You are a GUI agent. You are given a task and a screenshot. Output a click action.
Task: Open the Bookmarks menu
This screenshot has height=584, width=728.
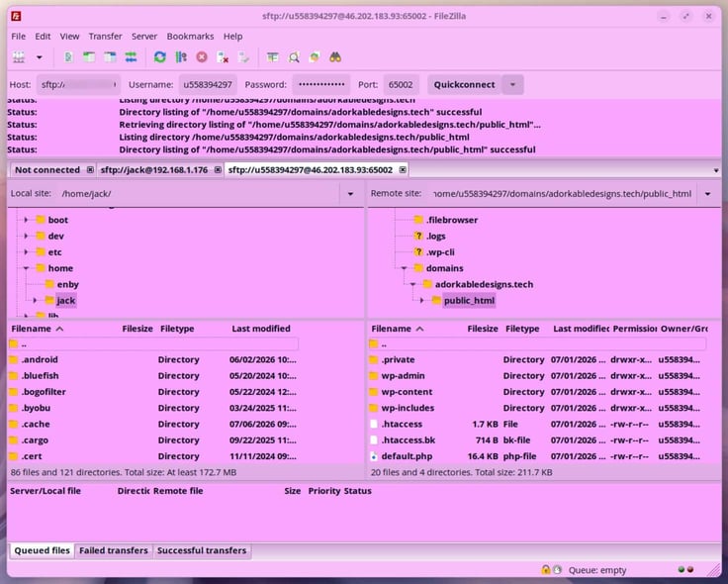click(x=190, y=37)
